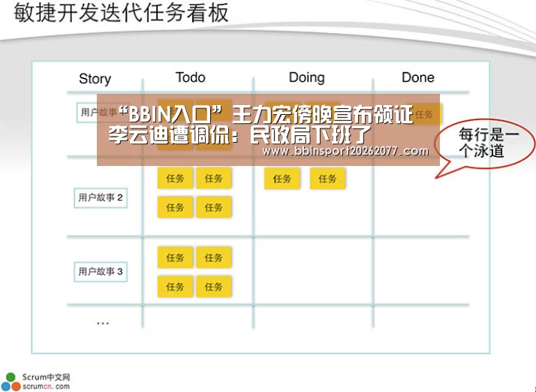Screen dimensions: 536x392
Task: Select upper-right 任务 card in 用户故事 3 Todo cell
Action: click(214, 258)
